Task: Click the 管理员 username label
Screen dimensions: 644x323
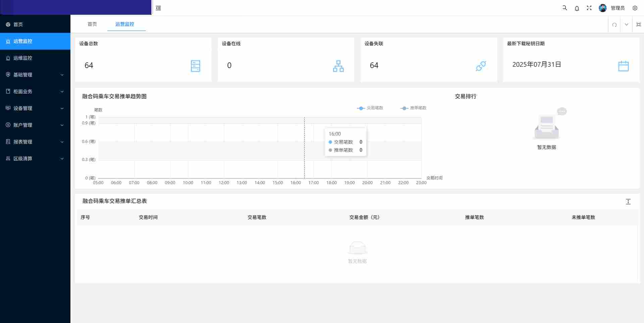Action: [618, 8]
